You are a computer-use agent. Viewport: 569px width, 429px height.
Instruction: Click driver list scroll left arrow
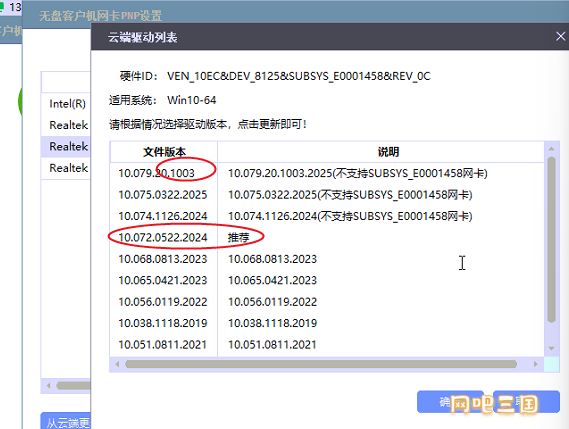pos(117,364)
